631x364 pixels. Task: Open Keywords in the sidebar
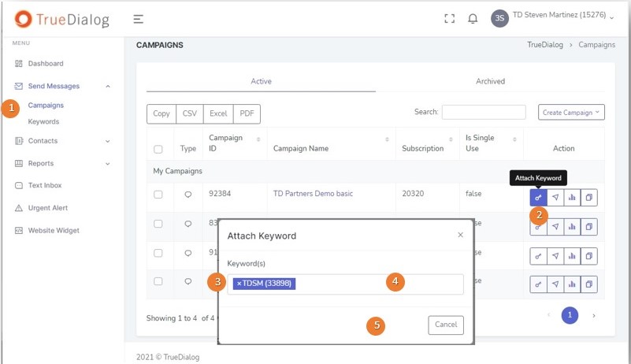coord(43,121)
